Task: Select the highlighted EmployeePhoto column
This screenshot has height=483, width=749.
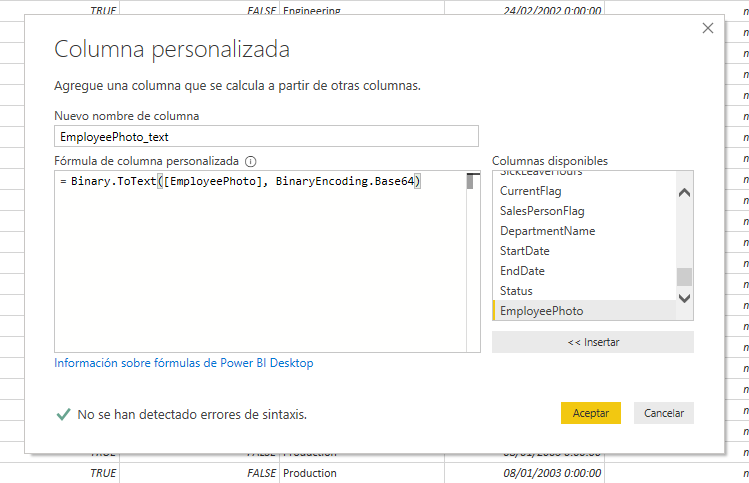Action: pyautogui.click(x=541, y=311)
